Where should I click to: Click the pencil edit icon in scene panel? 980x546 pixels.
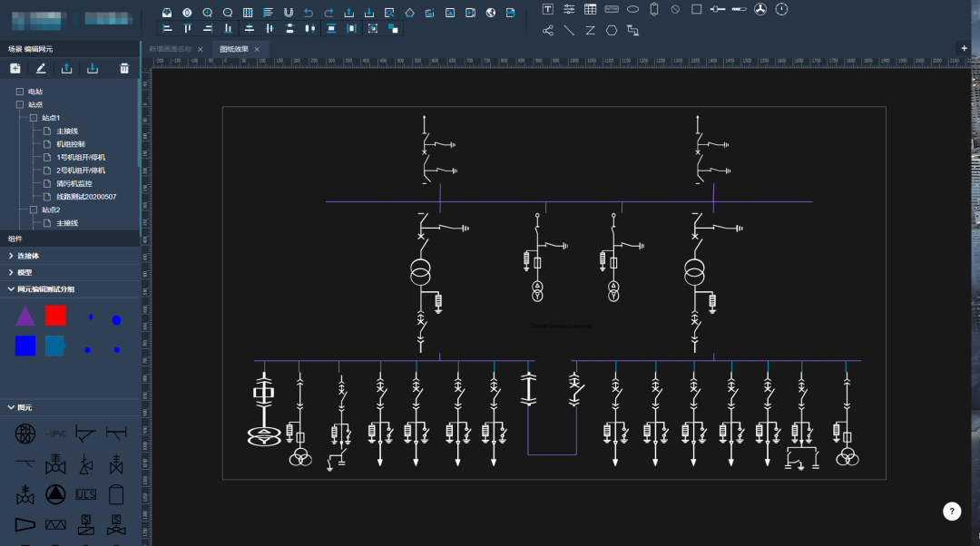point(41,68)
